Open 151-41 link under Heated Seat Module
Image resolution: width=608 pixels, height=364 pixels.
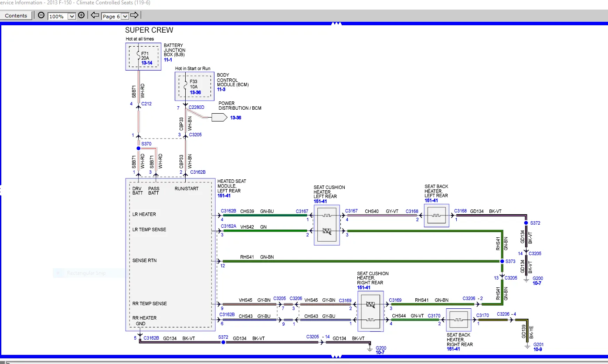click(x=224, y=196)
